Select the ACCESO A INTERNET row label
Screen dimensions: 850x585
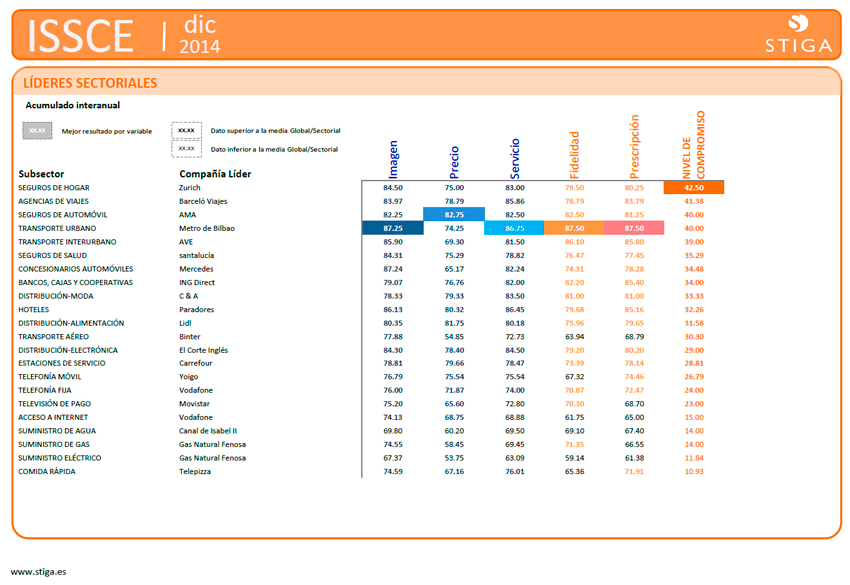pyautogui.click(x=53, y=417)
